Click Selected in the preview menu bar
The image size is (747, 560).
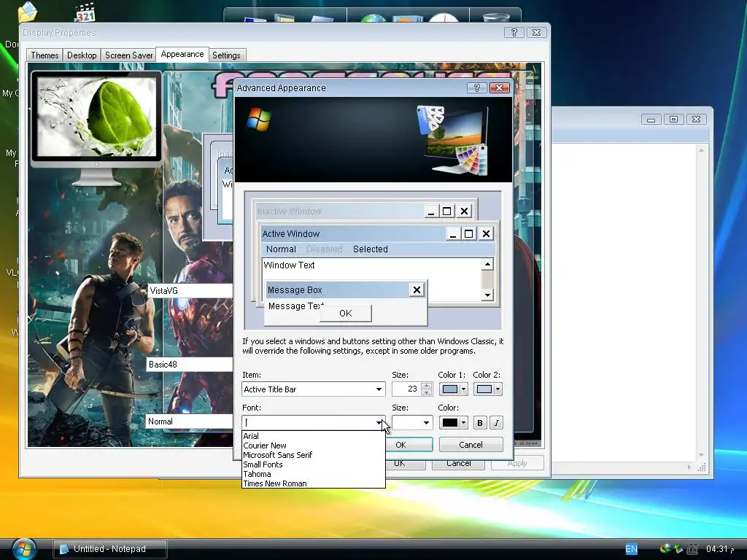click(370, 249)
